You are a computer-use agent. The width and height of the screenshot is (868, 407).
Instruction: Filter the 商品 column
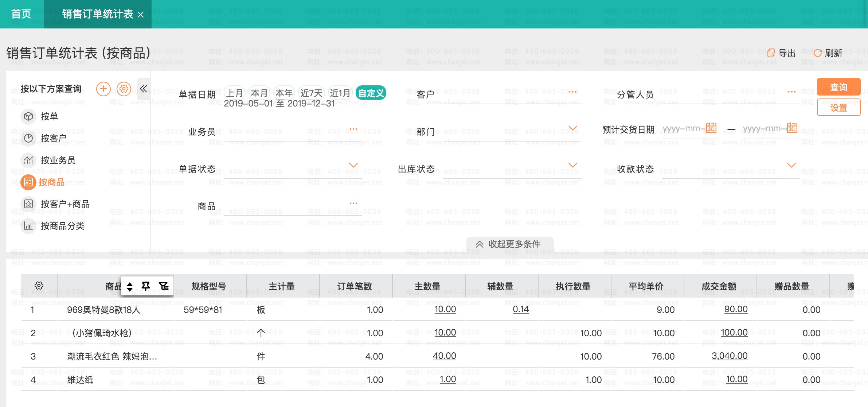click(x=164, y=286)
